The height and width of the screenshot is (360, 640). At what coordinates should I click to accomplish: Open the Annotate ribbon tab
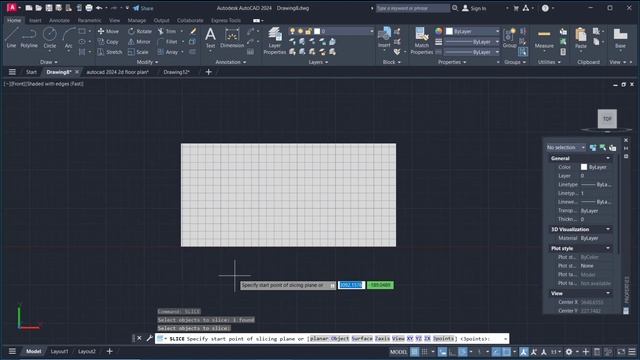(x=59, y=20)
